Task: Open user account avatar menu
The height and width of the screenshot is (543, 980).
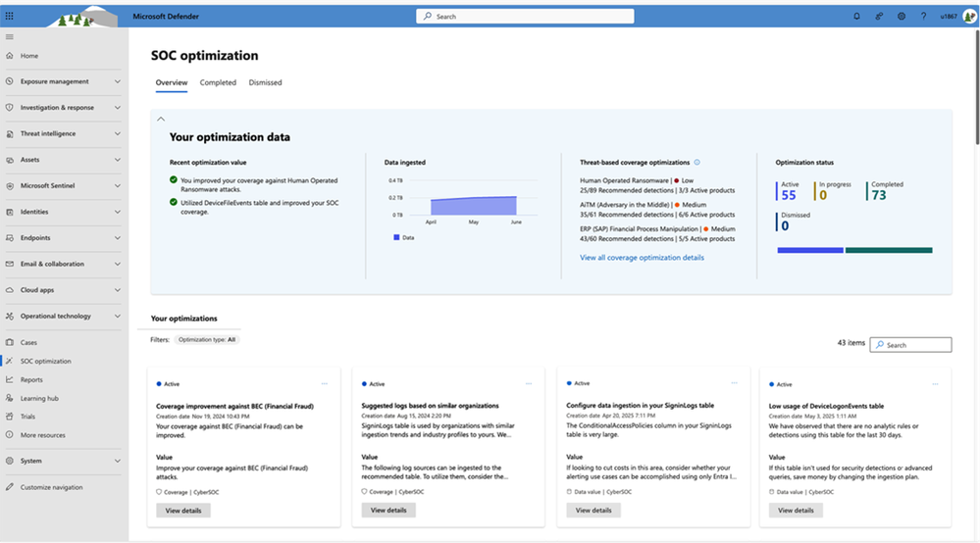Action: pyautogui.click(x=968, y=17)
